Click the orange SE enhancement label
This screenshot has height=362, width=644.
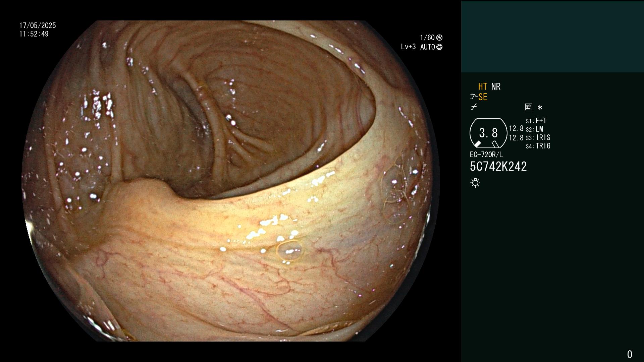pyautogui.click(x=483, y=97)
